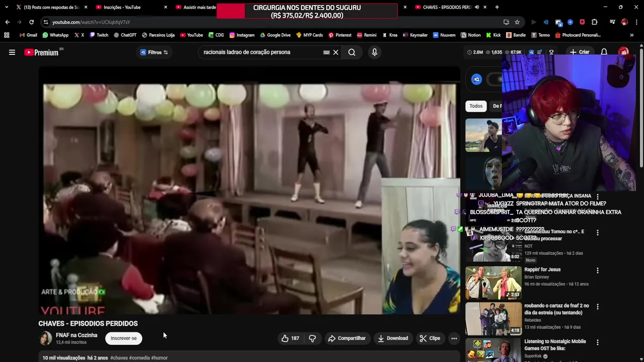Image resolution: width=644 pixels, height=362 pixels.
Task: Open the Twitch bookmark
Action: tap(99, 35)
